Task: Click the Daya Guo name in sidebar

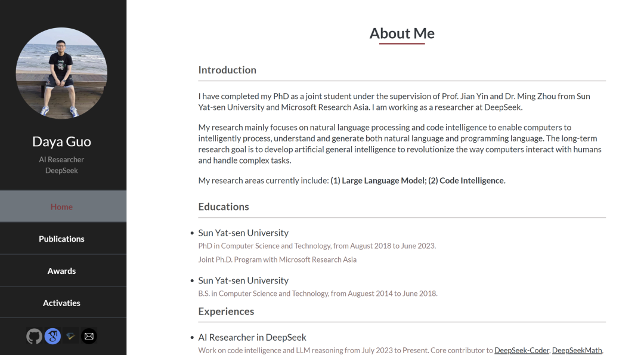Action: 61,141
